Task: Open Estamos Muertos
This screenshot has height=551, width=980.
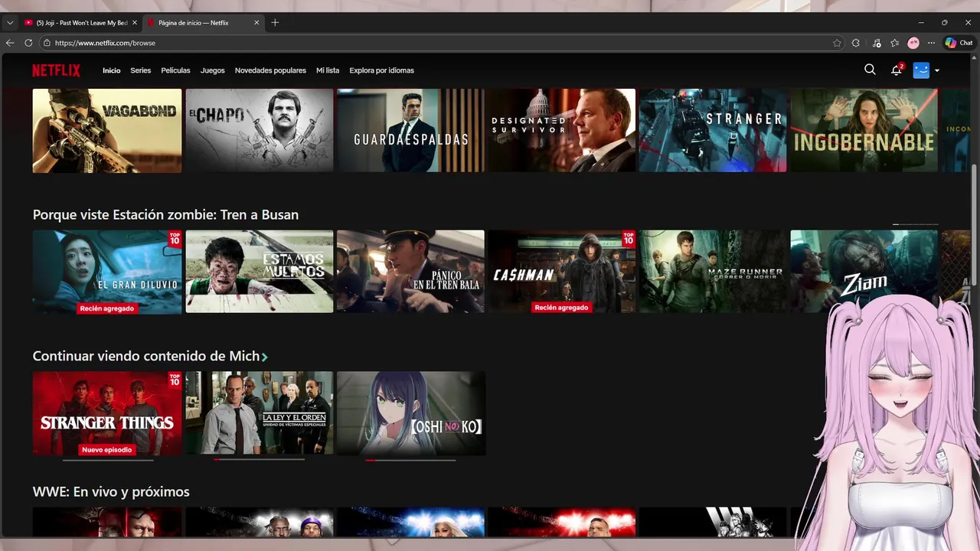Action: point(260,272)
